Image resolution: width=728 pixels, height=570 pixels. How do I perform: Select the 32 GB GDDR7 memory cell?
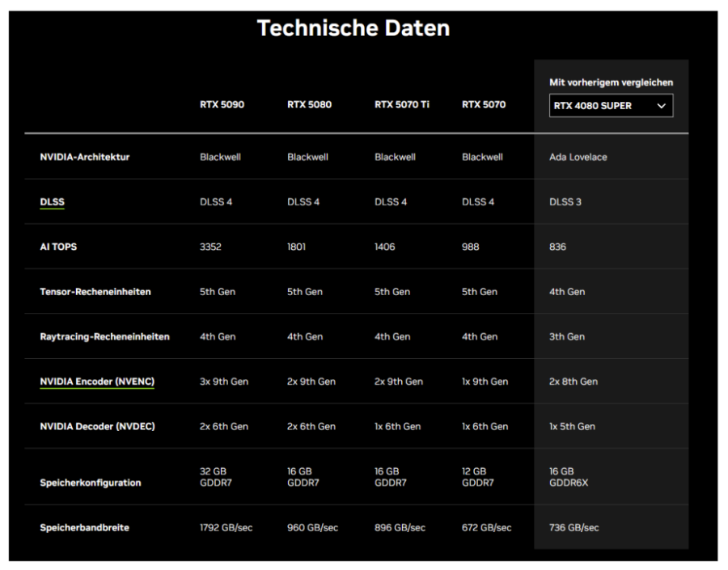pos(215,477)
